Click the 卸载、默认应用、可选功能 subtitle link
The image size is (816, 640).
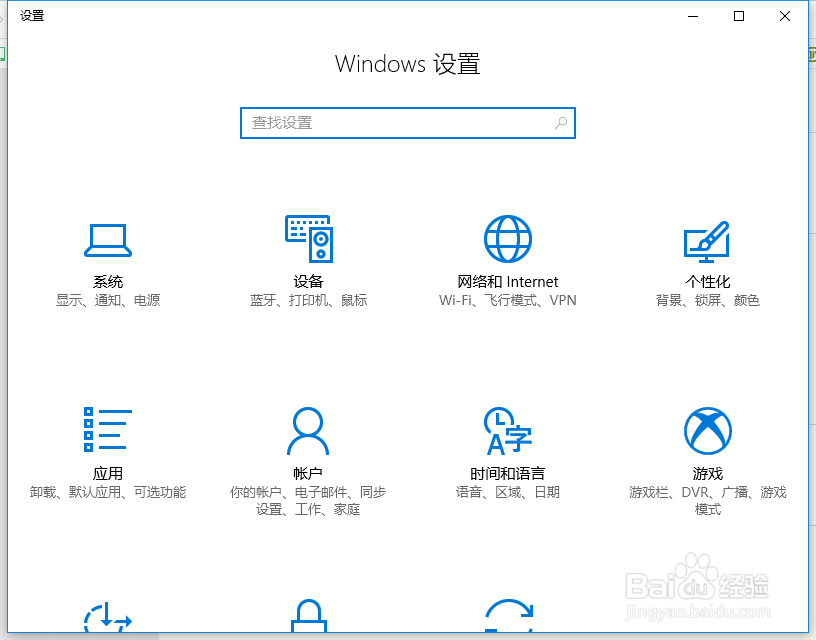pos(108,494)
